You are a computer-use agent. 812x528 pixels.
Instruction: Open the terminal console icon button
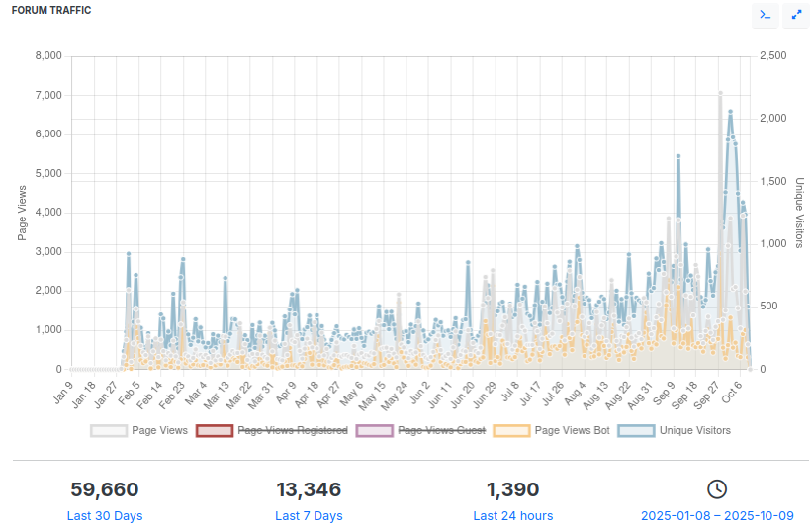click(764, 15)
